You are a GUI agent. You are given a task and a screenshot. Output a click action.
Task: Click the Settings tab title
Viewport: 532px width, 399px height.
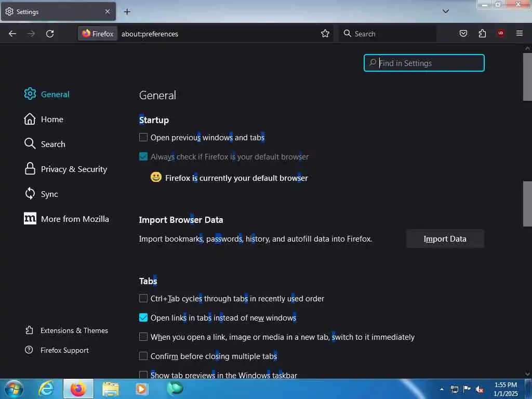click(x=28, y=12)
